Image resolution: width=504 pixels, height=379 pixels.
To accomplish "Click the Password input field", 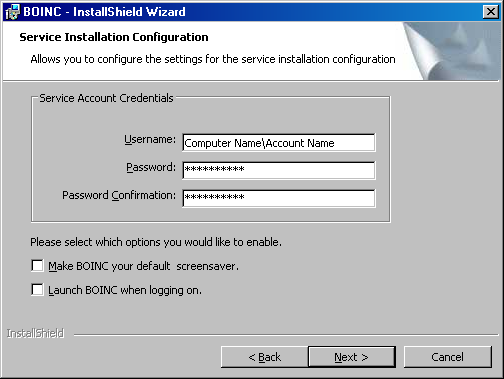I will (279, 170).
